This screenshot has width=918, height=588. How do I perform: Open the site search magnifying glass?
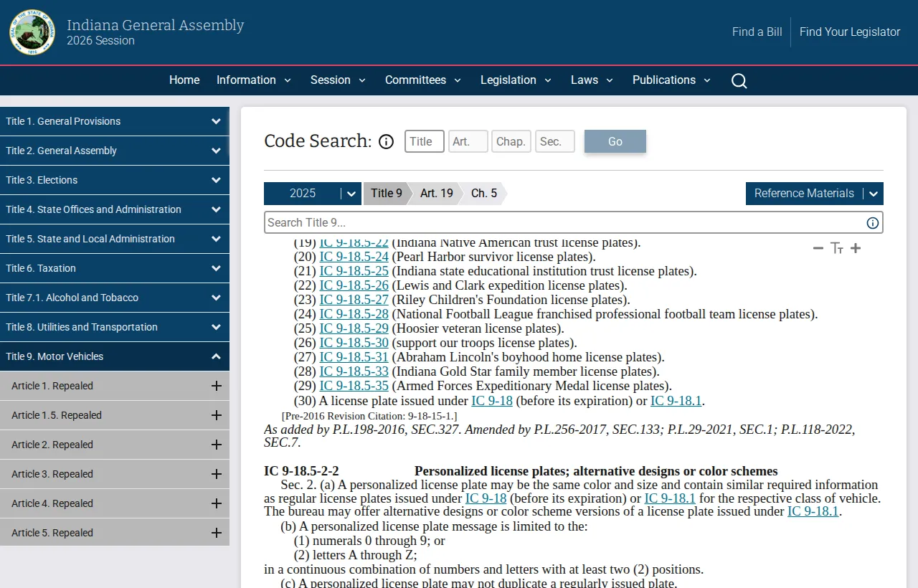point(739,80)
